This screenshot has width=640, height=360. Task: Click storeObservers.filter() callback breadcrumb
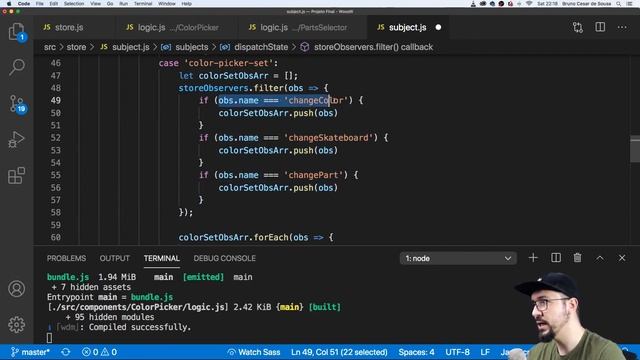(x=367, y=47)
